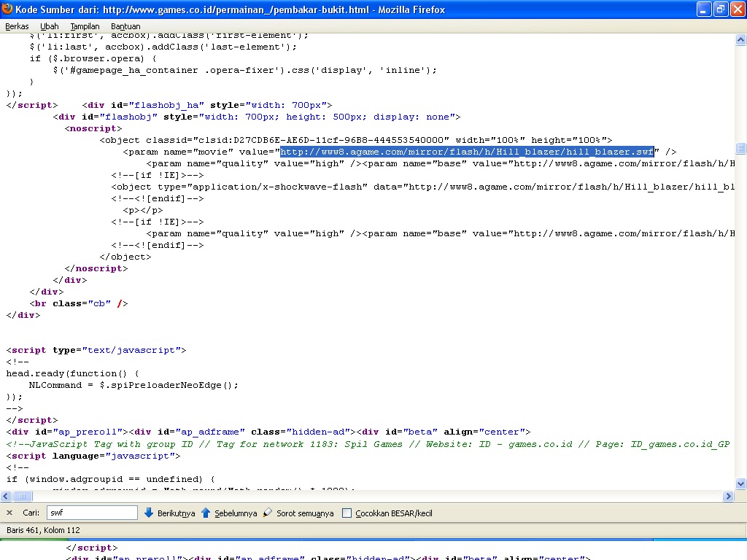
Task: Click vertical scrollbar up arrow
Action: (740, 40)
